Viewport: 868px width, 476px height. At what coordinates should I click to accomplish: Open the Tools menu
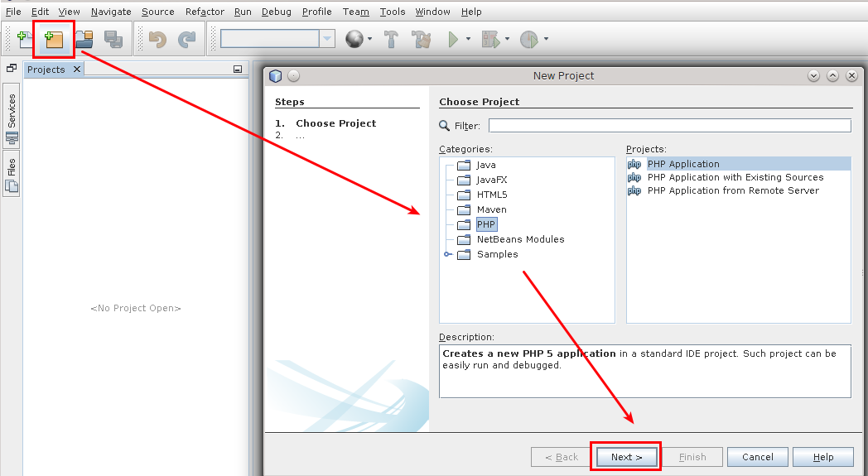[393, 11]
